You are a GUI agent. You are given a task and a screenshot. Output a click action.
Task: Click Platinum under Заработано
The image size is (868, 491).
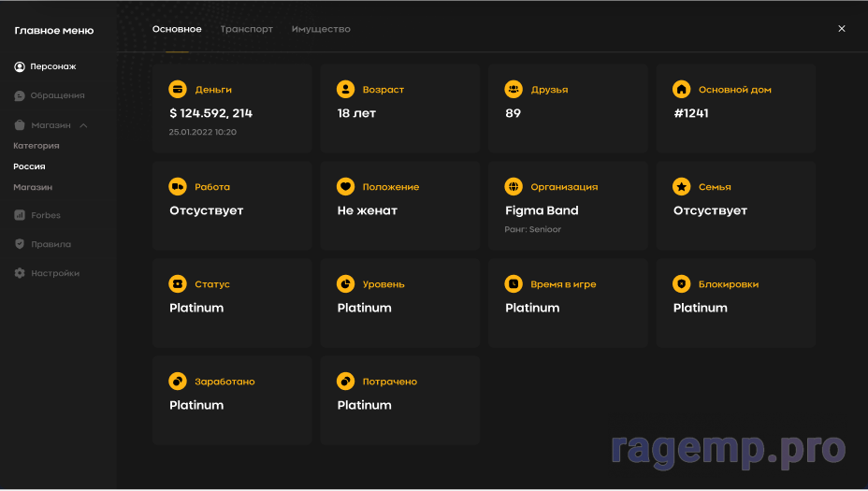(x=196, y=406)
